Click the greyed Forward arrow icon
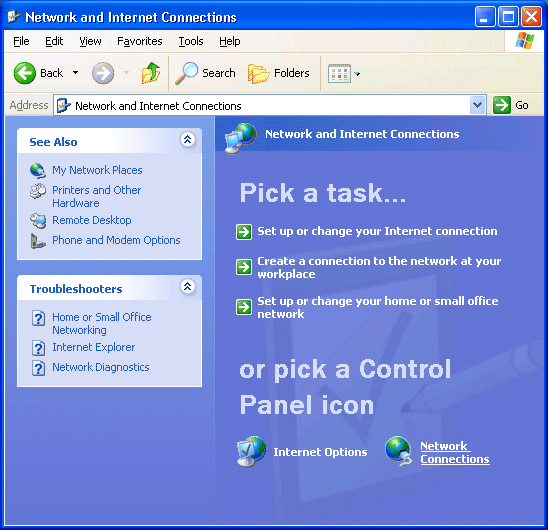 (x=103, y=73)
